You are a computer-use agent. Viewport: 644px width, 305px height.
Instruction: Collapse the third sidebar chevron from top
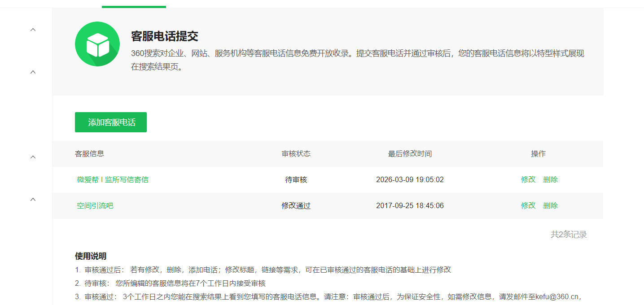pos(33,157)
